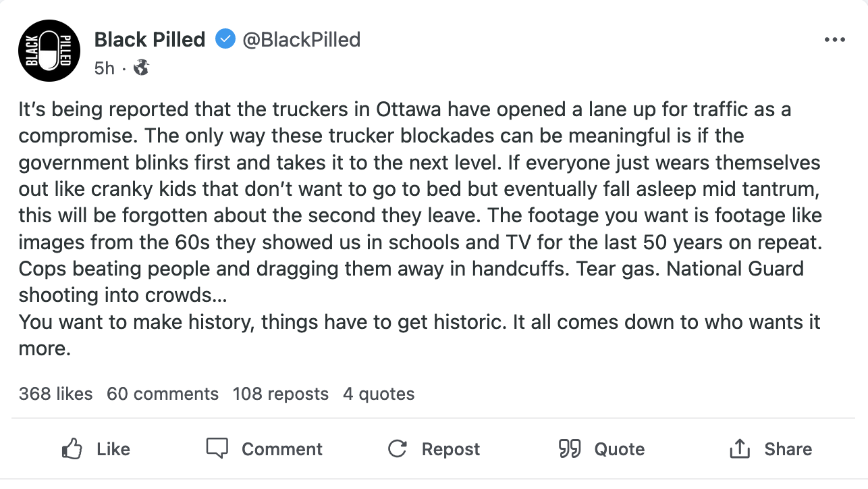Image resolution: width=868 pixels, height=489 pixels.
Task: Click the globe visibility icon
Action: (141, 68)
